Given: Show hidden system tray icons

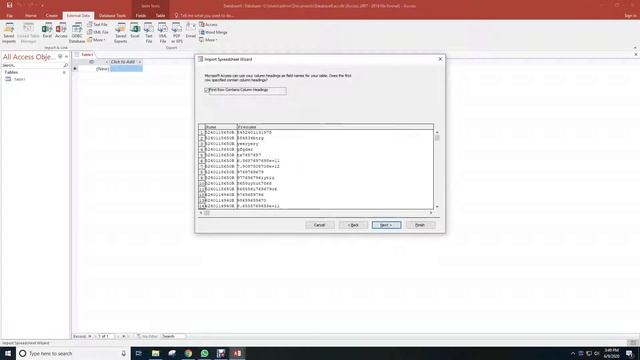Looking at the screenshot, I should point(573,353).
